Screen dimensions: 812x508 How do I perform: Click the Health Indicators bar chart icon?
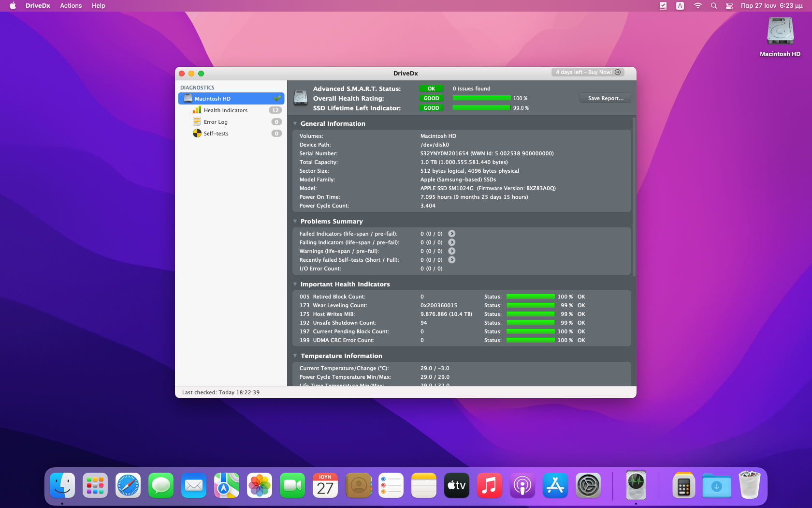point(197,110)
